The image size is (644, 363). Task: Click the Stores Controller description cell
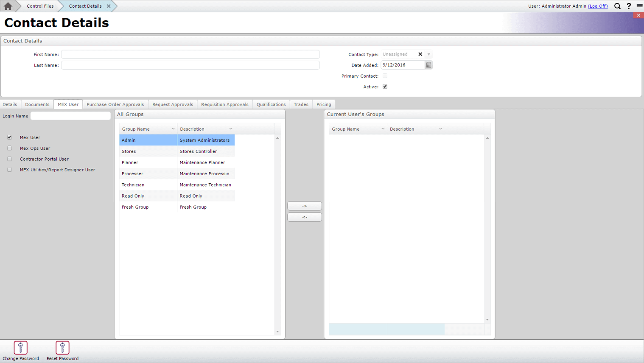click(206, 151)
